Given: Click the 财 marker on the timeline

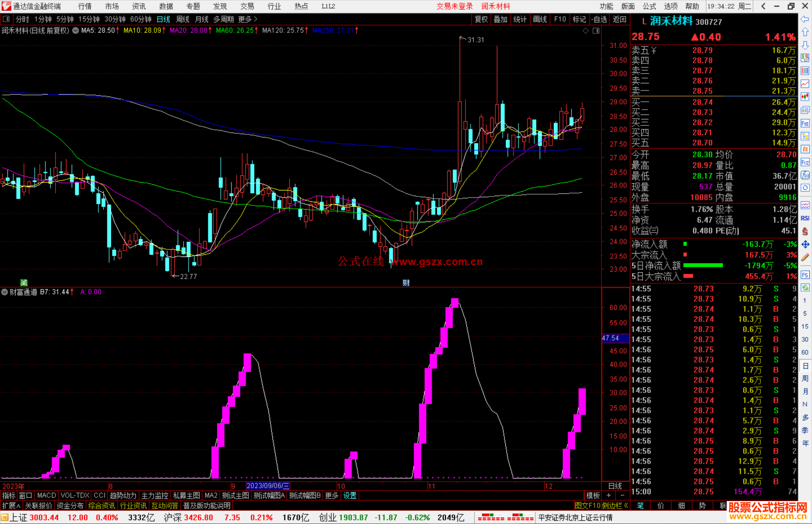Looking at the screenshot, I should [x=406, y=283].
